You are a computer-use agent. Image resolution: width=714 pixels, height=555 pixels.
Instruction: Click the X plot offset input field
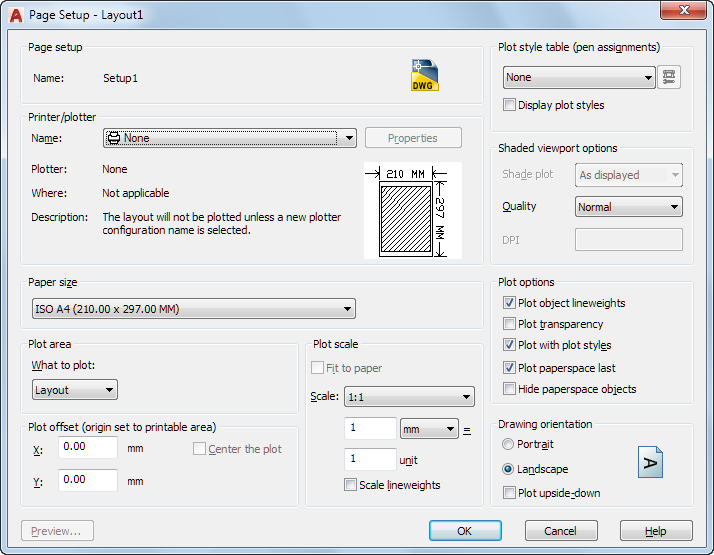tap(88, 448)
